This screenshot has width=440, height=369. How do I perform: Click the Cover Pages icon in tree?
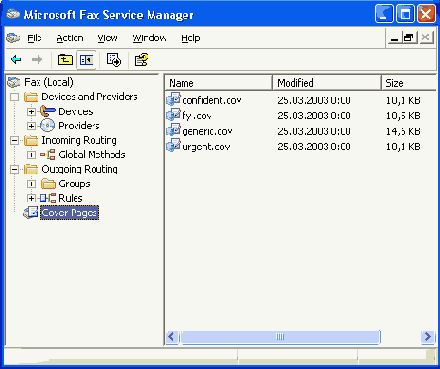[x=31, y=213]
